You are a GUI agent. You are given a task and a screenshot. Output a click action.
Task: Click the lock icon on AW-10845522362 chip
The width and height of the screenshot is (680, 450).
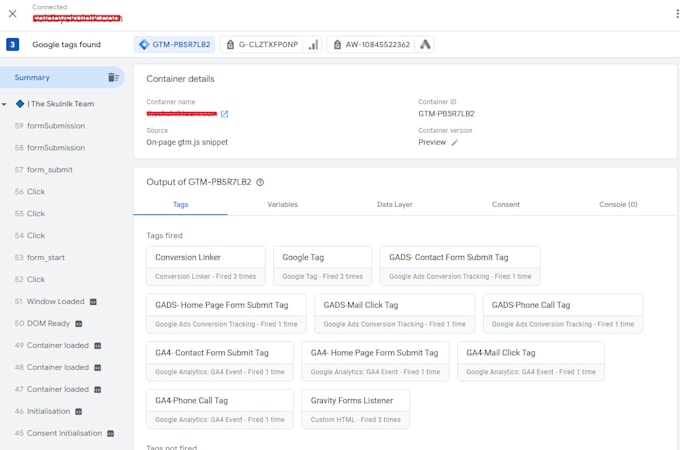click(337, 44)
